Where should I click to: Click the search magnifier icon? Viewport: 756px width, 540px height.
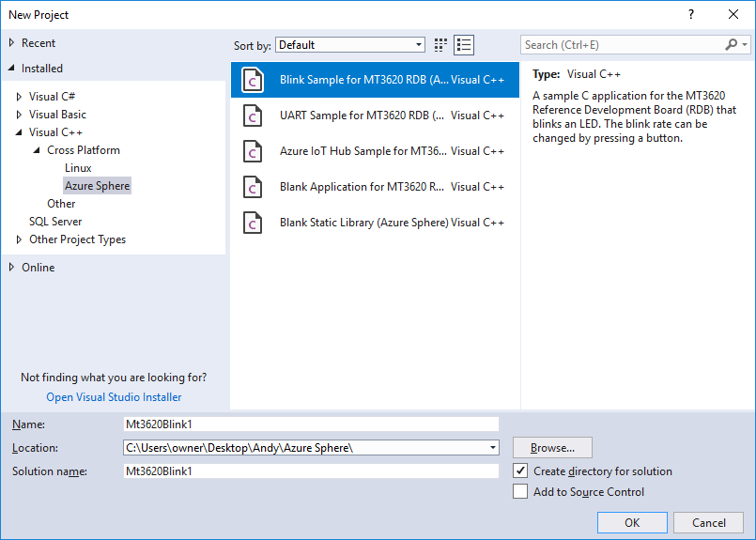coord(731,44)
